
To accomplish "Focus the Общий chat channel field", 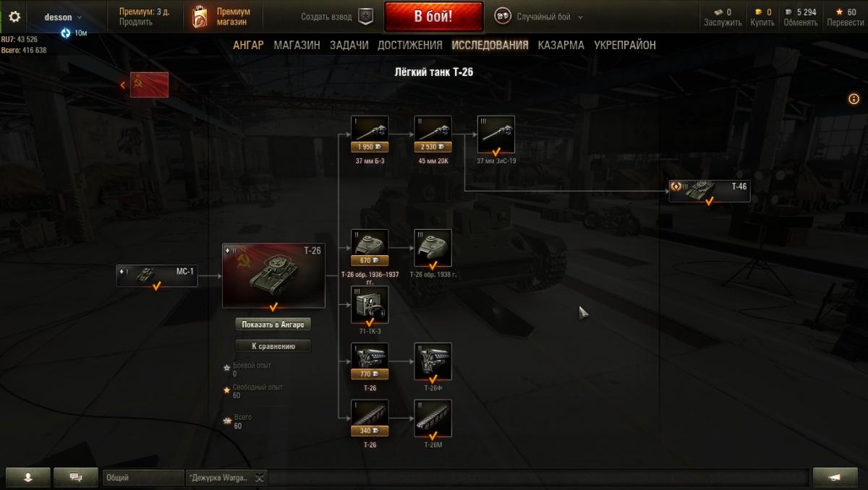I will 143,478.
